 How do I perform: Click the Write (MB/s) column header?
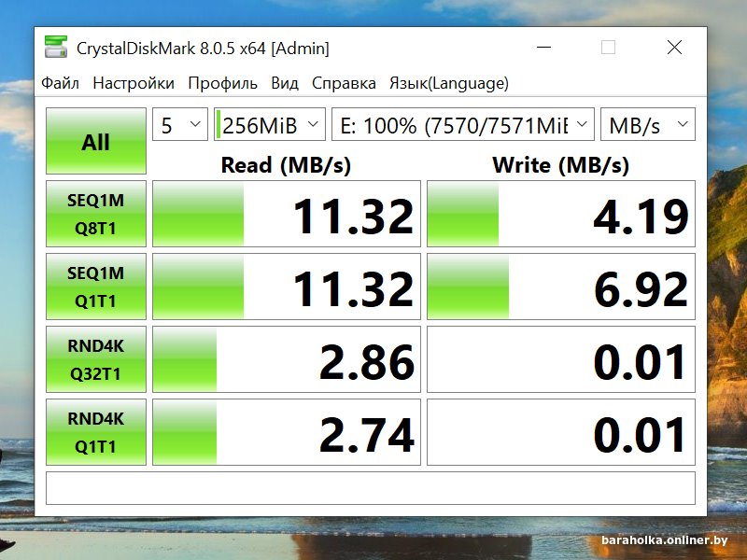tap(561, 165)
